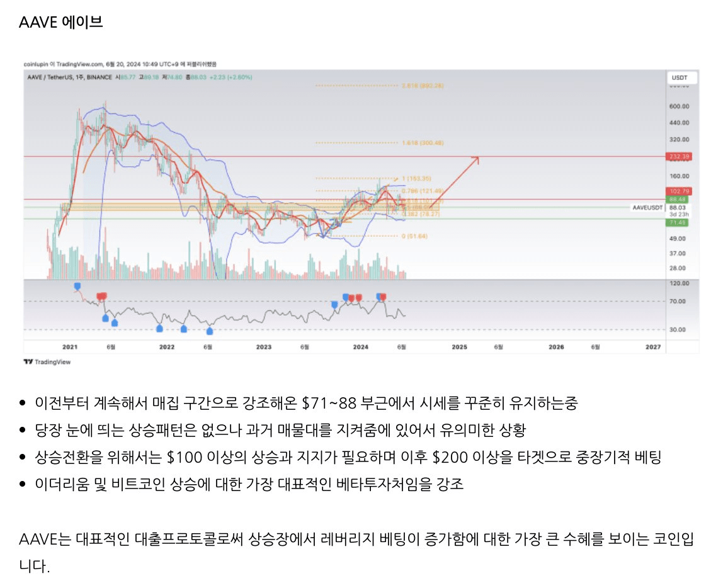The width and height of the screenshot is (728, 588).
Task: Click the coinlupin TradingView publish caption
Action: point(120,64)
